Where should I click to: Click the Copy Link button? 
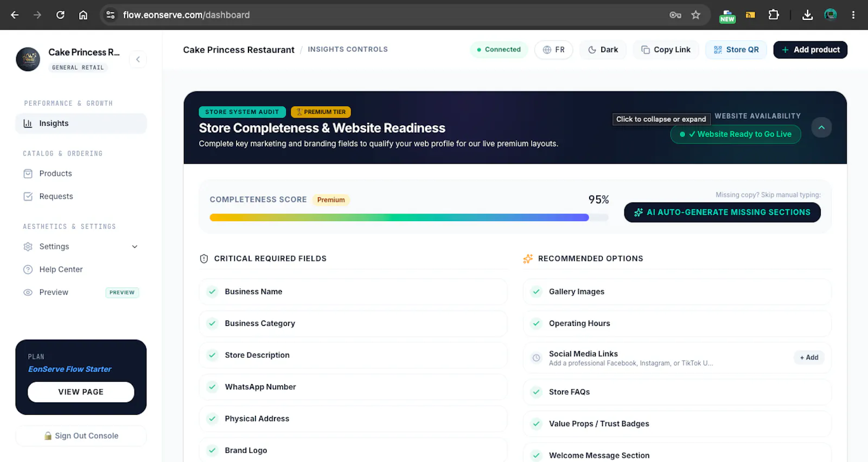click(x=666, y=50)
